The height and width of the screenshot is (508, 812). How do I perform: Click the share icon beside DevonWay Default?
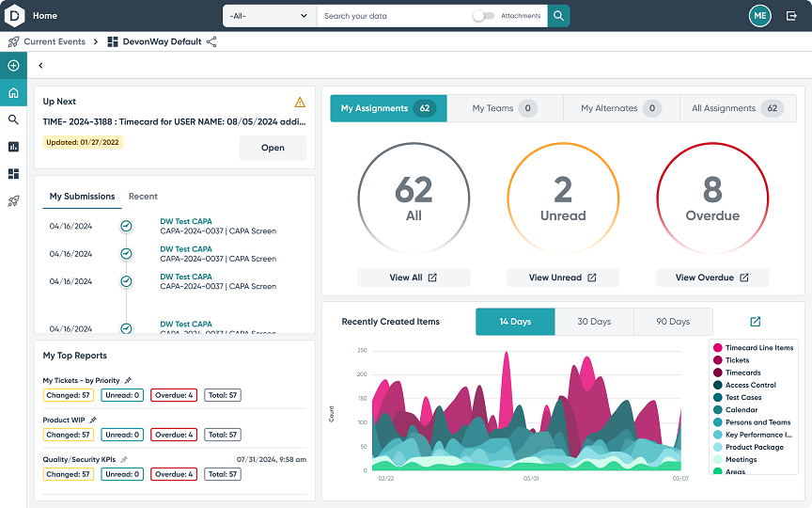[x=211, y=42]
